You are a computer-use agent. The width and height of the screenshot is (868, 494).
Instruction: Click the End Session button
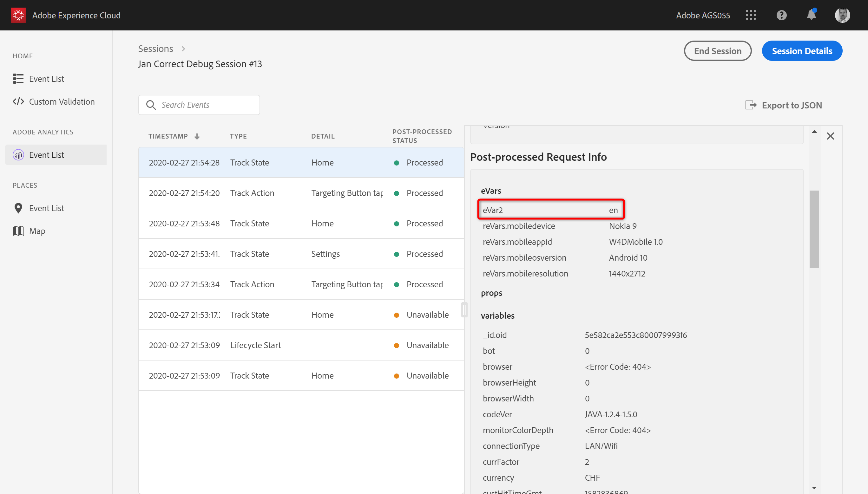[717, 51]
